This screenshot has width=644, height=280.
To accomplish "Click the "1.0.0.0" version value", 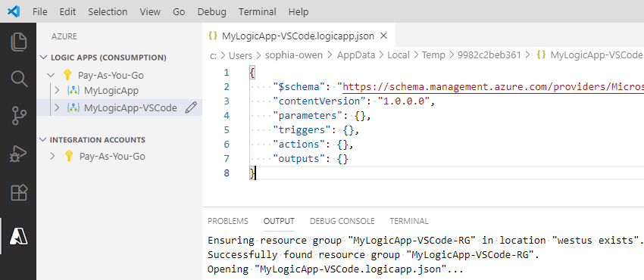I will click(404, 101).
